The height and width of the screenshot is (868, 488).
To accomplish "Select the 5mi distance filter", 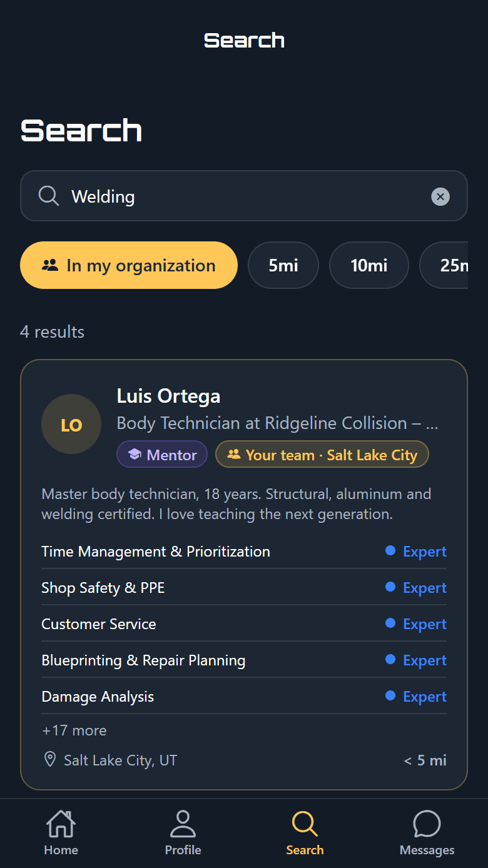I will [283, 265].
